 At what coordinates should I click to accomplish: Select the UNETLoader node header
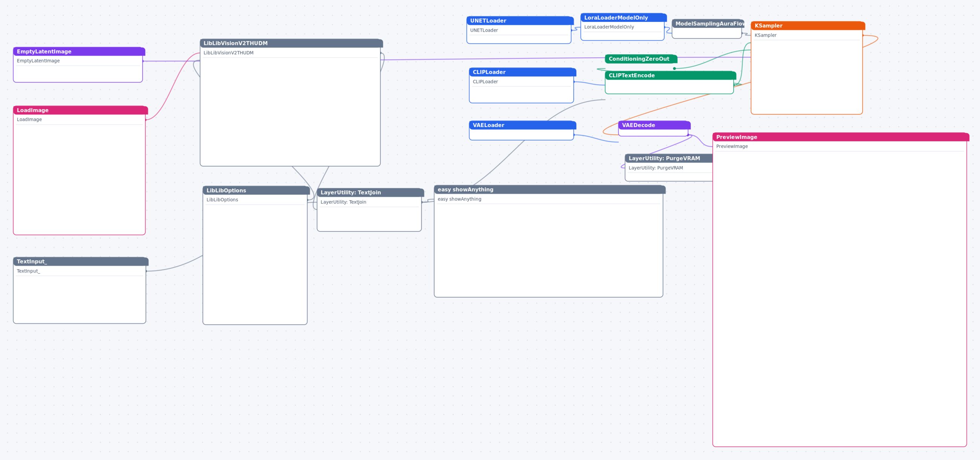tap(520, 20)
